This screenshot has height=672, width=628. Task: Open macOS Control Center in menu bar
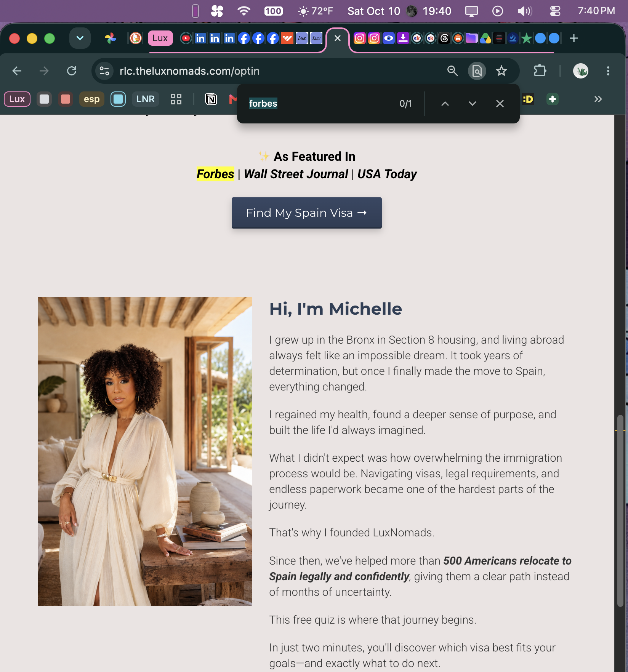555,11
